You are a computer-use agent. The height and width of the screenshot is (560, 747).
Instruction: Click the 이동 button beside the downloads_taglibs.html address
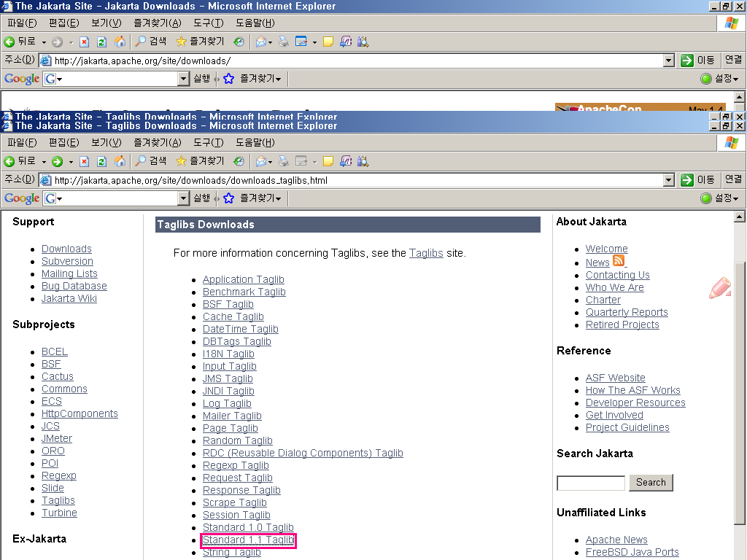tap(697, 180)
